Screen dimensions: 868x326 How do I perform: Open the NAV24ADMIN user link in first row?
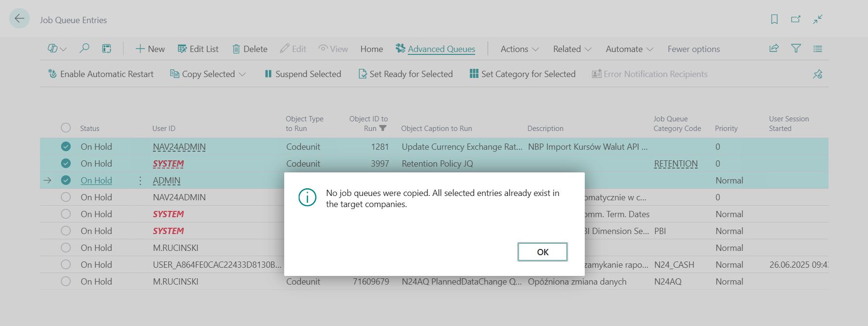179,146
